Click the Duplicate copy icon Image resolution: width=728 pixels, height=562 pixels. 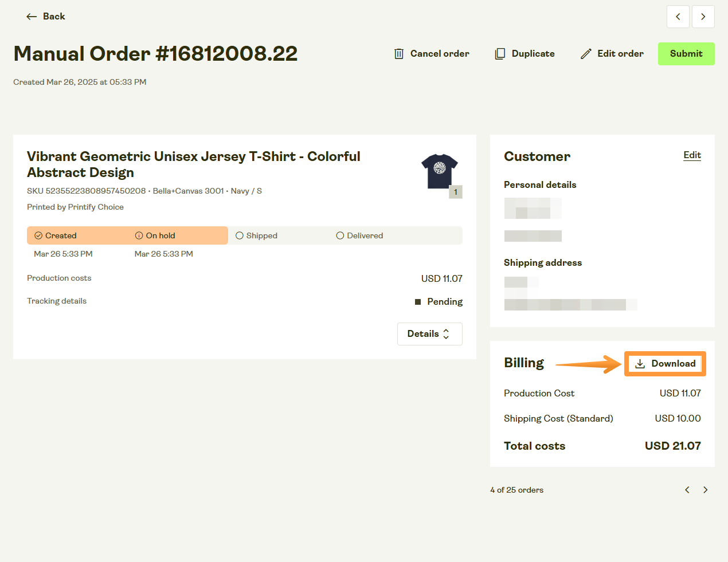498,53
